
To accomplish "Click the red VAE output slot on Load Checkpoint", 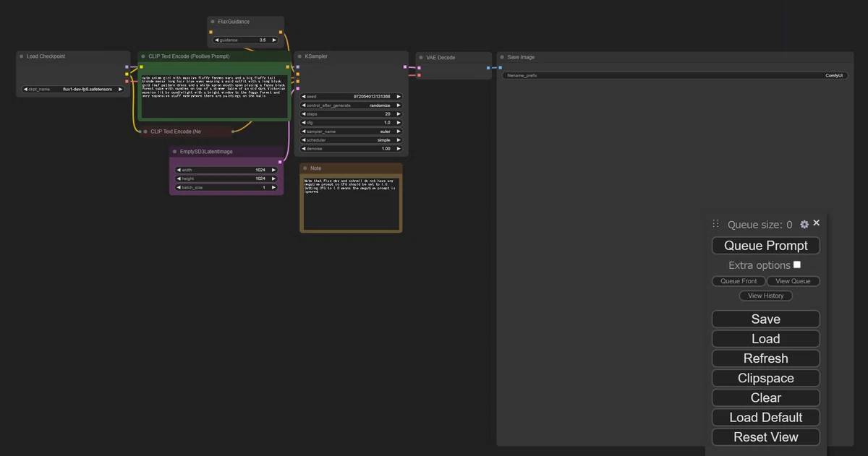I will tap(127, 81).
